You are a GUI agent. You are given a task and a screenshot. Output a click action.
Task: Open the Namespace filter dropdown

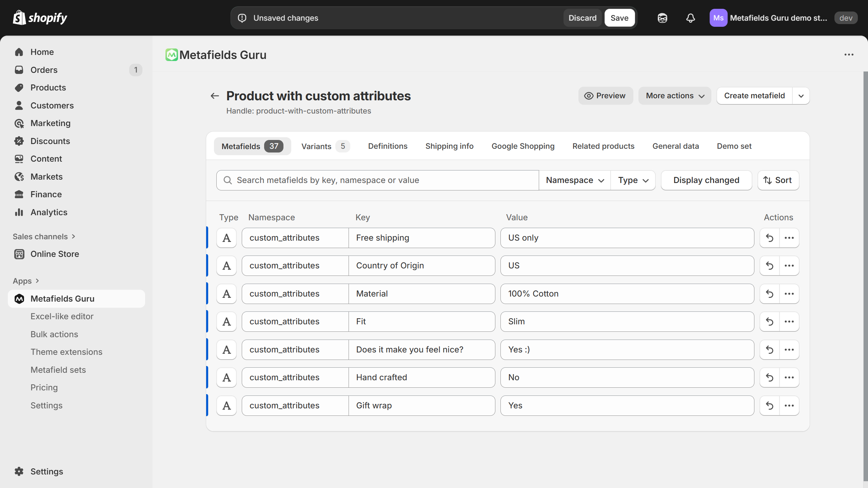pos(574,180)
